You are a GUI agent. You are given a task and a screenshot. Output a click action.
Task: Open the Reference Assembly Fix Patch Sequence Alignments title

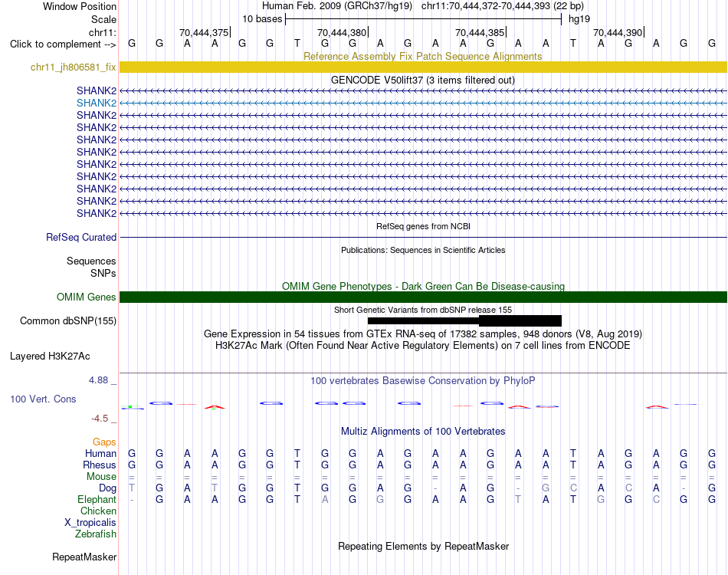pos(422,56)
